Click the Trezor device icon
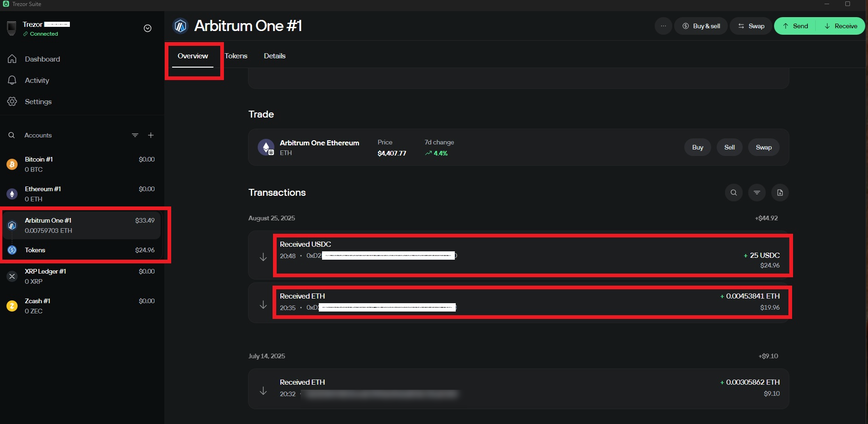The height and width of the screenshot is (424, 868). (x=12, y=28)
